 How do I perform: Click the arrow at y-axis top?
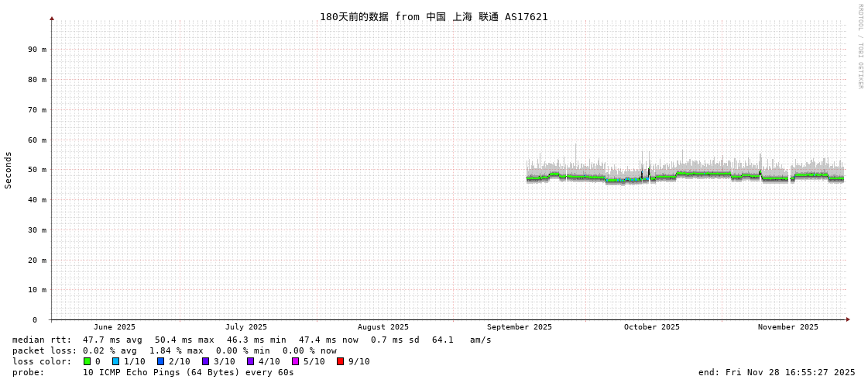coord(52,18)
